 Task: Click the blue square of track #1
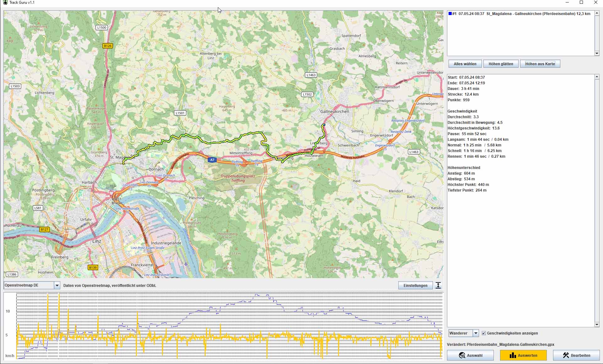click(x=450, y=14)
